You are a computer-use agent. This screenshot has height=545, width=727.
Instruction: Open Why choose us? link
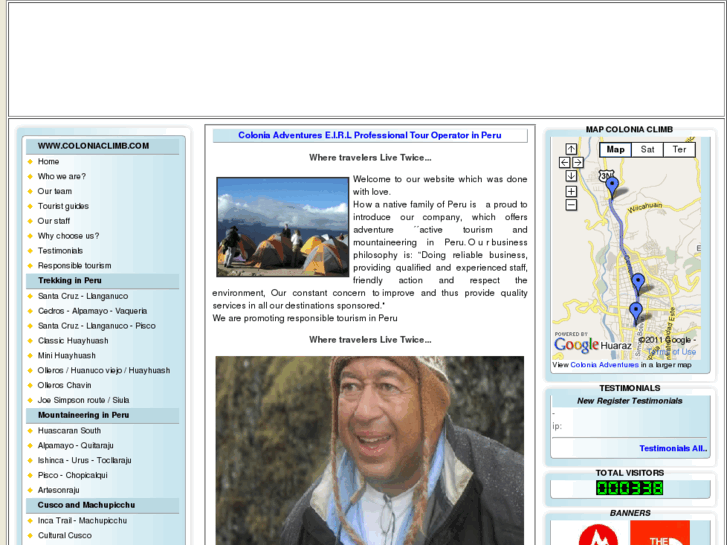[68, 236]
